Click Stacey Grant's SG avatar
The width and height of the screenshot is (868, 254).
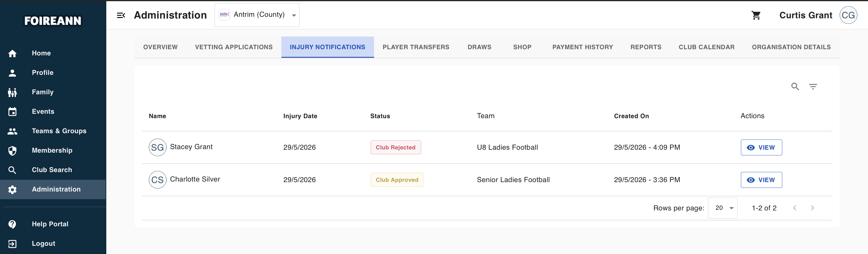click(x=157, y=147)
